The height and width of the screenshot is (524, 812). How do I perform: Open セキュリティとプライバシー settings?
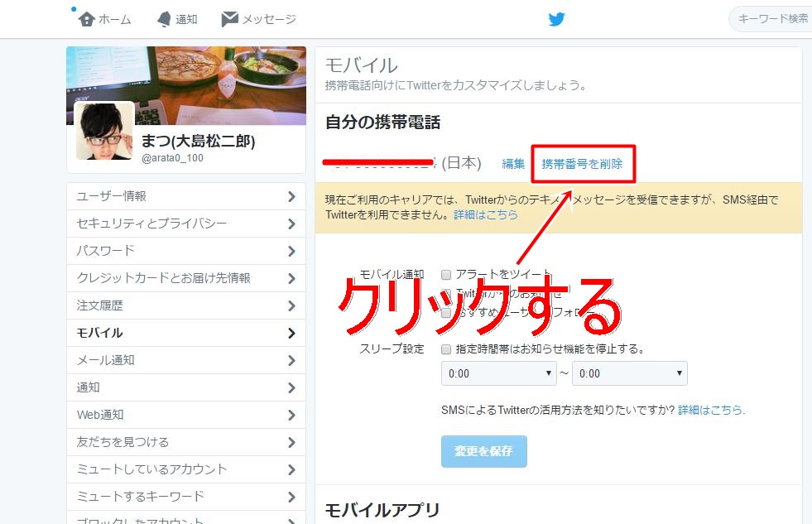(x=186, y=224)
